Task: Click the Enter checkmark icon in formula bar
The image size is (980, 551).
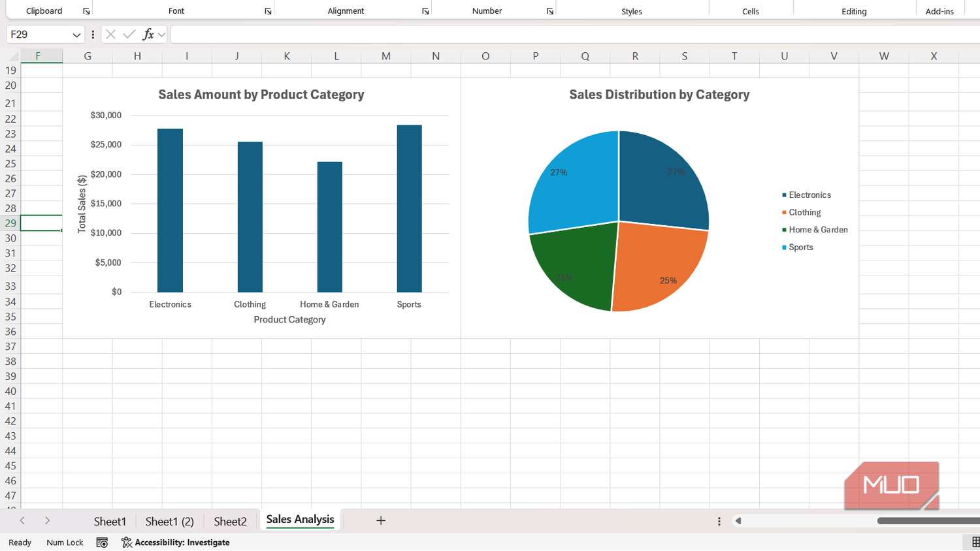Action: coord(129,34)
